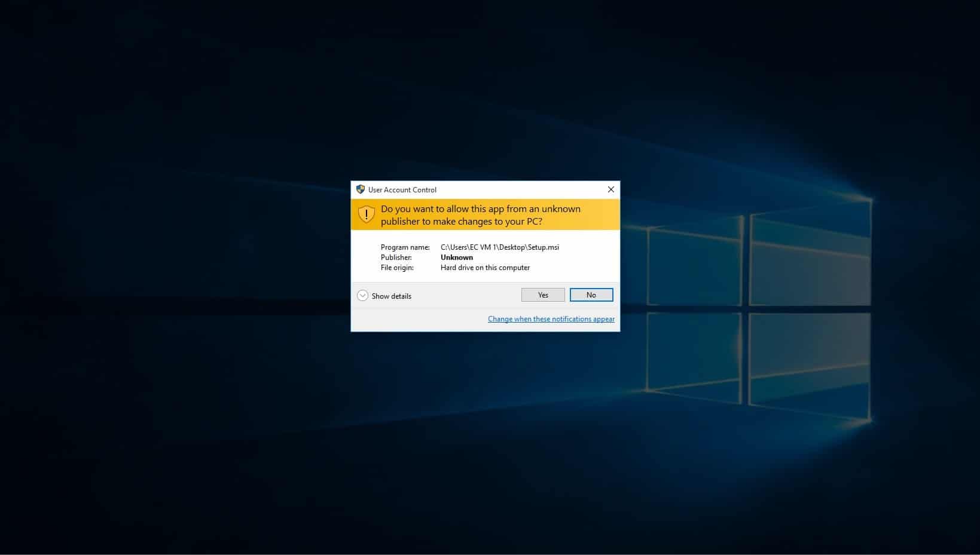
Task: Click the Setup.msi program path text
Action: point(499,247)
